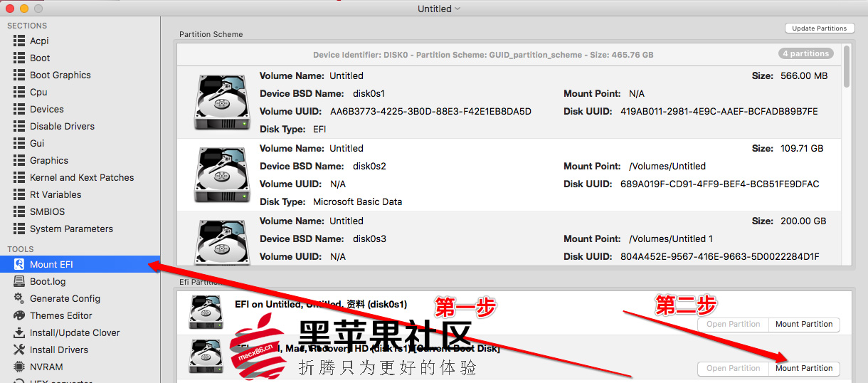Image resolution: width=868 pixels, height=383 pixels.
Task: Select the disk0s1 hard drive icon
Action: (223, 102)
